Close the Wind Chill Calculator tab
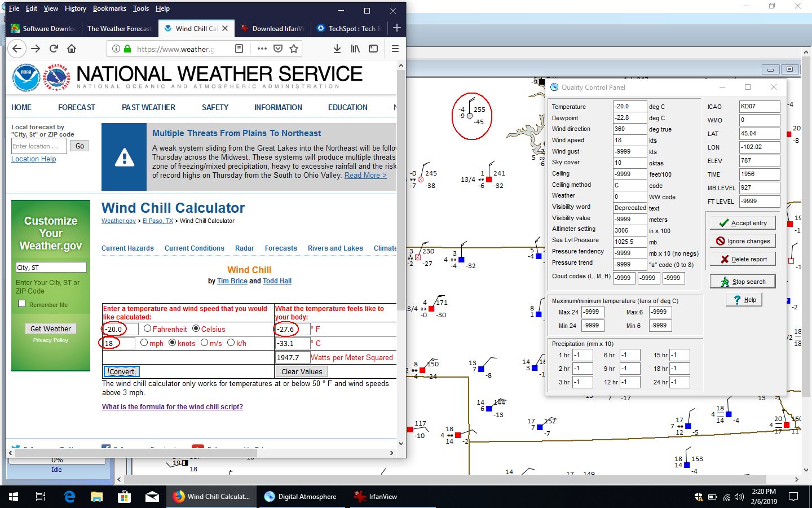The width and height of the screenshot is (812, 508). point(225,28)
